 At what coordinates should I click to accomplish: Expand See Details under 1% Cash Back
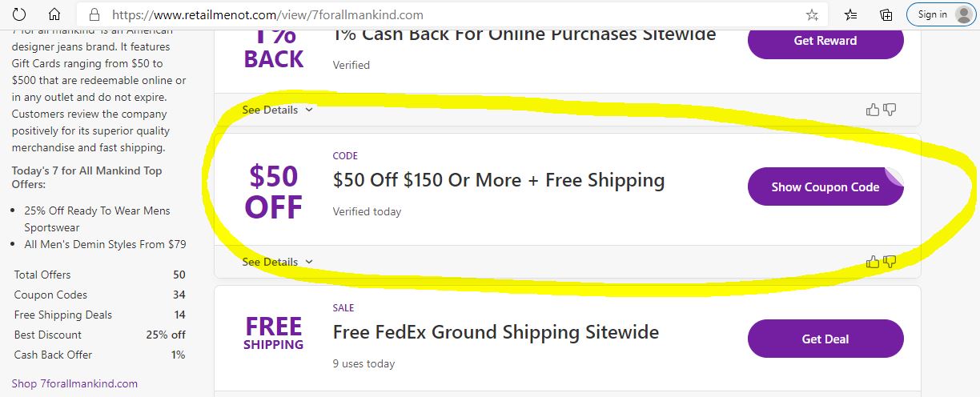(277, 110)
